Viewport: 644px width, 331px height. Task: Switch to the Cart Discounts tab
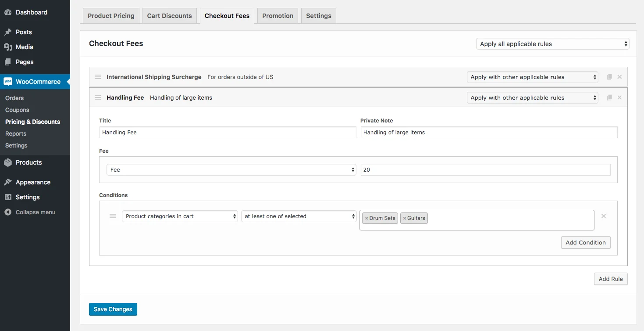[x=169, y=15]
